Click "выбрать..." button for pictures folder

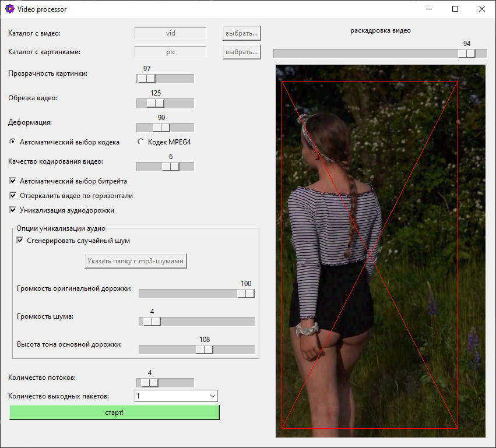point(241,52)
